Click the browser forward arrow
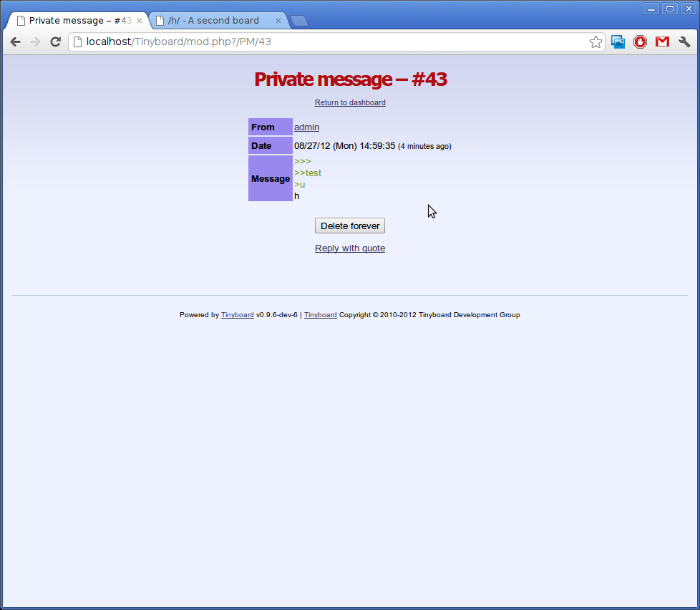Screen dimensions: 700x610 point(35,42)
